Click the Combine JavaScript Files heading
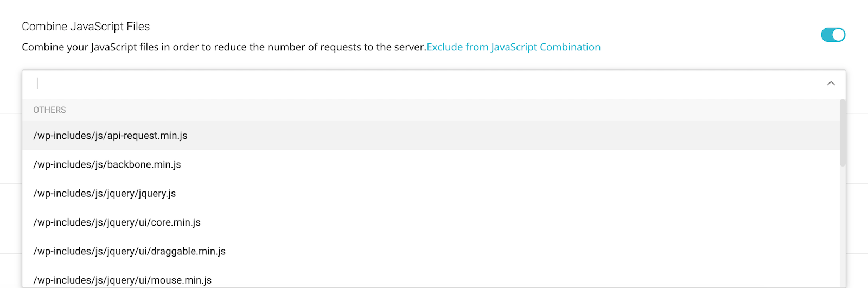Viewport: 868px width, 288px height. (x=86, y=27)
